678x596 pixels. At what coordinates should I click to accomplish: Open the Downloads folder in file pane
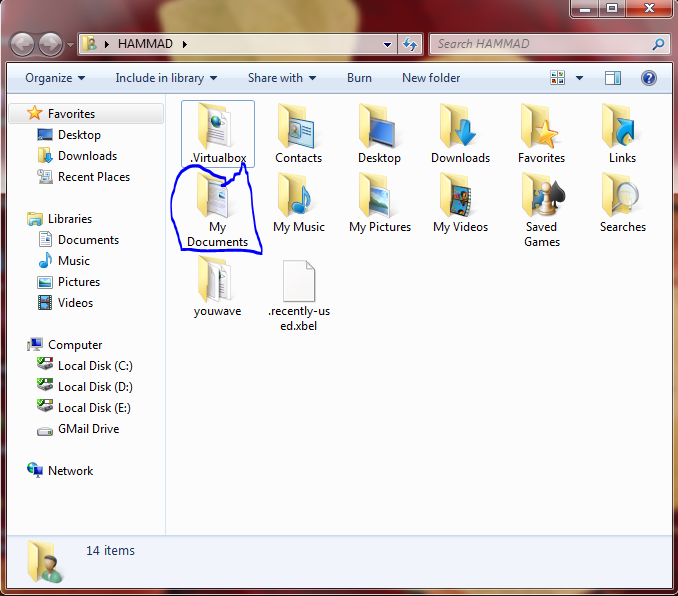pos(461,134)
